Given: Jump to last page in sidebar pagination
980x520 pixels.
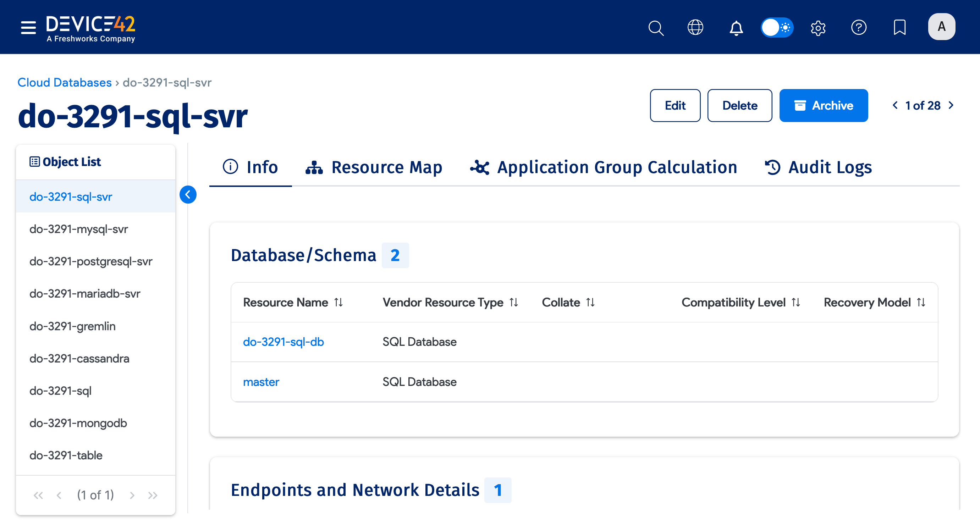Looking at the screenshot, I should 153,495.
